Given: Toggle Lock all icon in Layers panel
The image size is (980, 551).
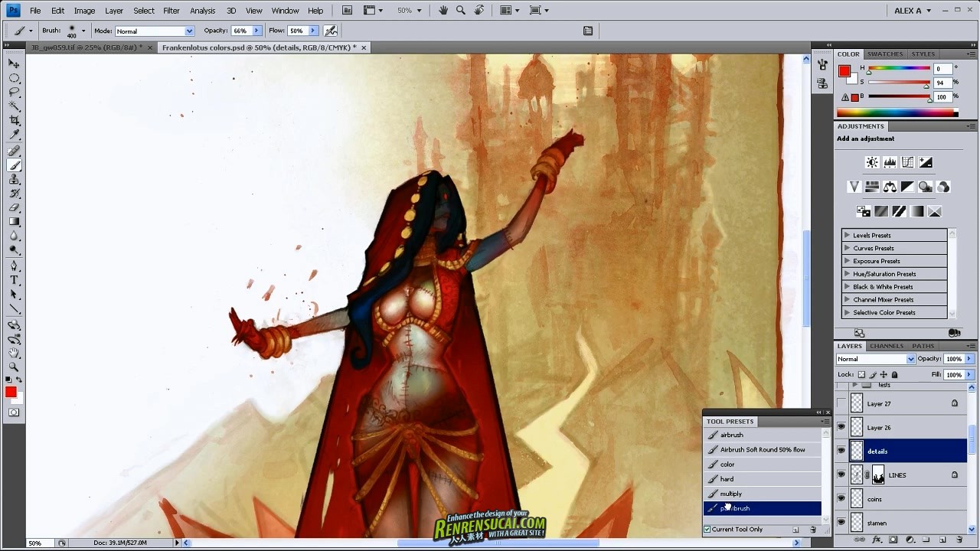Looking at the screenshot, I should click(894, 375).
